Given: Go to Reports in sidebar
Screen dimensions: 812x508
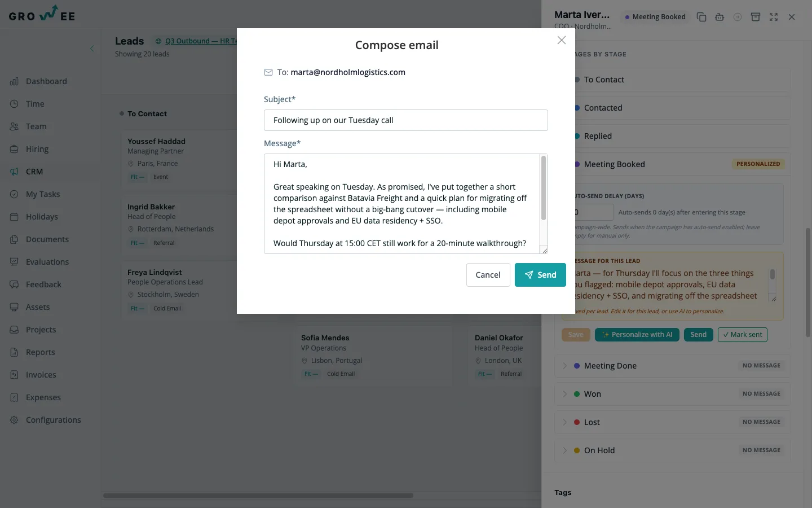Looking at the screenshot, I should click(x=41, y=352).
